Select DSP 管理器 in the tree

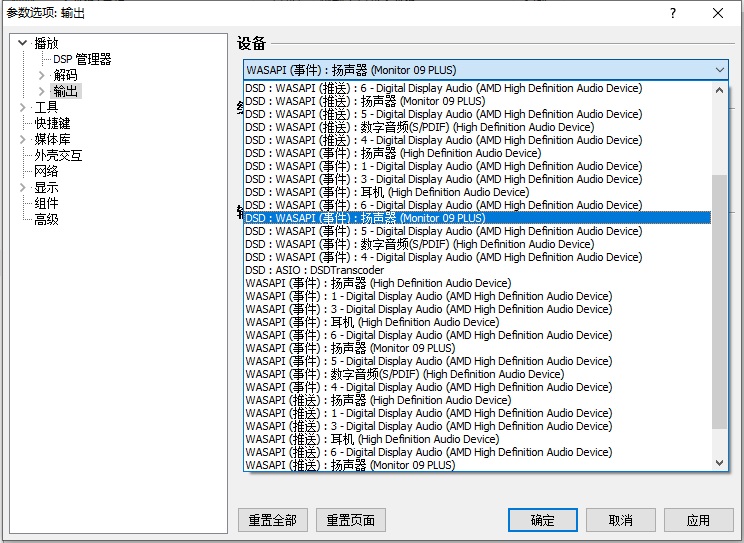pos(82,59)
